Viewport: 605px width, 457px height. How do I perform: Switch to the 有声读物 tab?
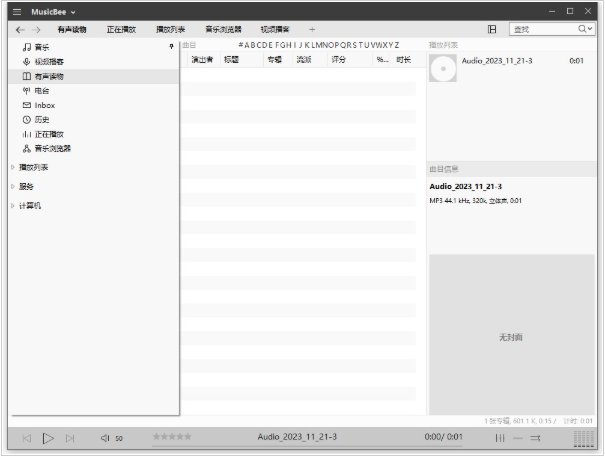[x=72, y=30]
